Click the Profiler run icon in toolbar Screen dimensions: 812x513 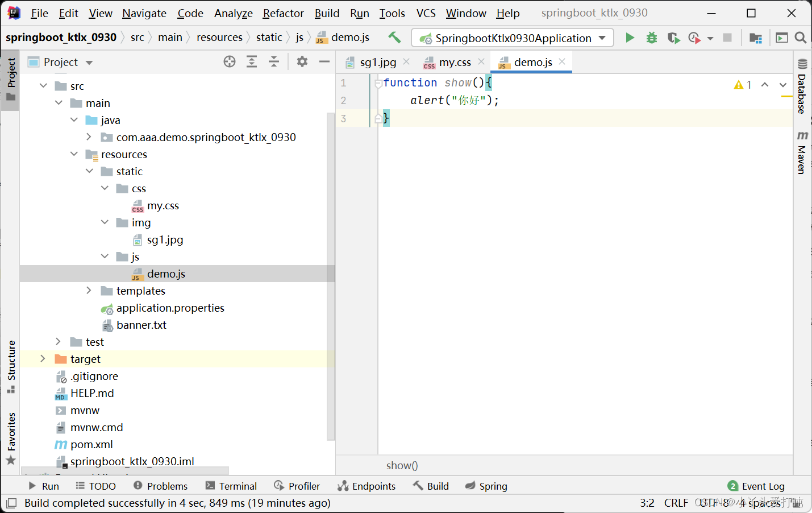(694, 38)
